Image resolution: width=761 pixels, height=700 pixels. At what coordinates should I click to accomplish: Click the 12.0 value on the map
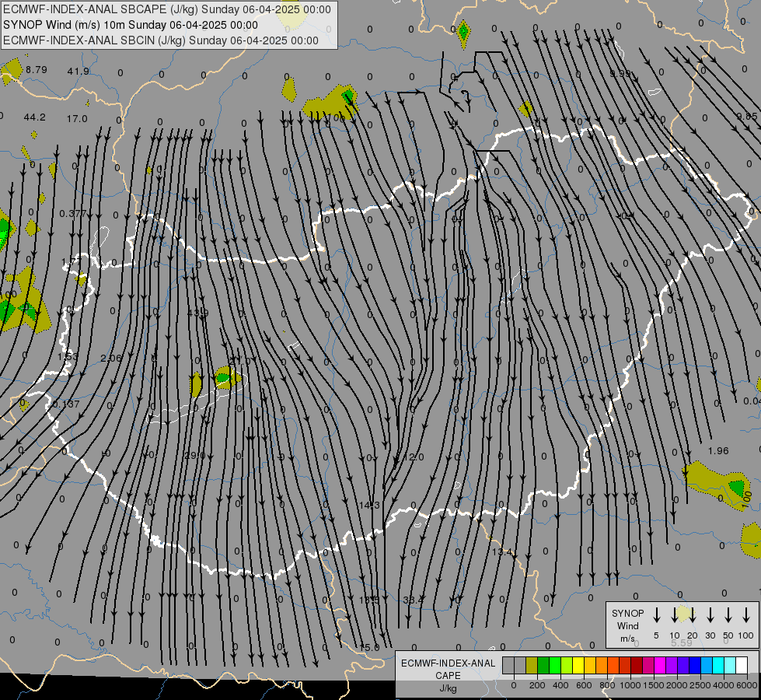[414, 457]
